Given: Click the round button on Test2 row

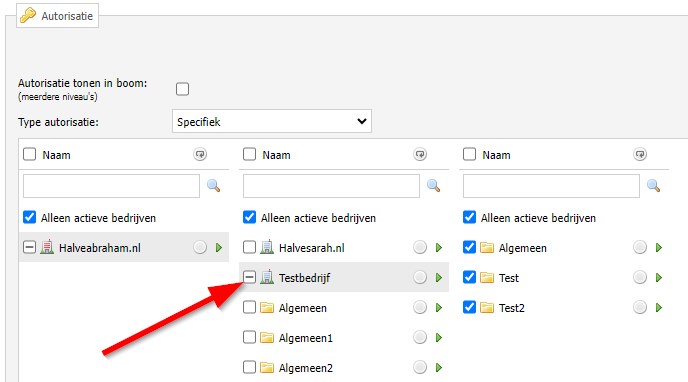Looking at the screenshot, I should point(640,307).
